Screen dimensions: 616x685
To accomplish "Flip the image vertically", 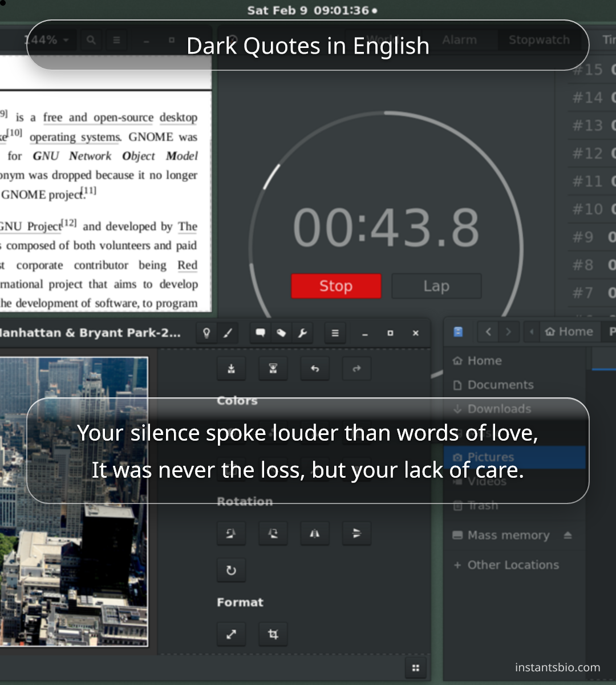I will point(356,534).
